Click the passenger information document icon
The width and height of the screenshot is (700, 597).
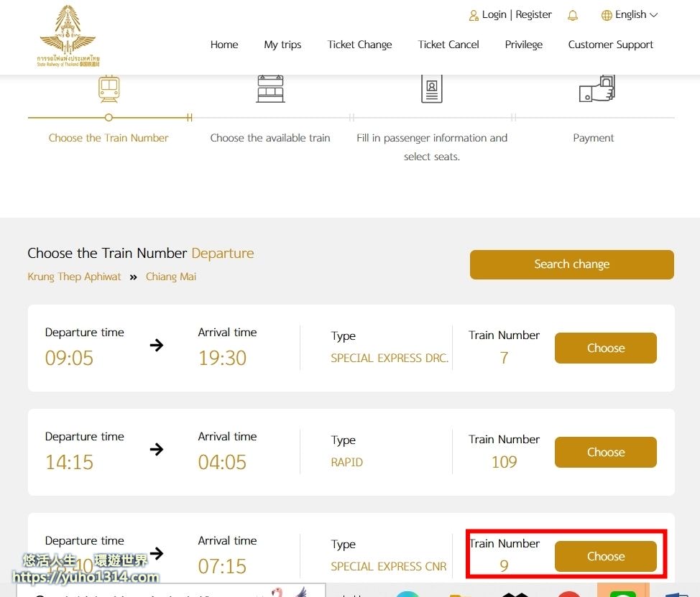click(x=432, y=89)
